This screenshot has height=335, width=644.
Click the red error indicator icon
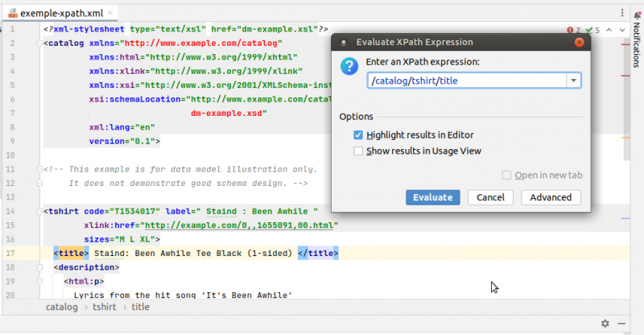click(x=570, y=30)
